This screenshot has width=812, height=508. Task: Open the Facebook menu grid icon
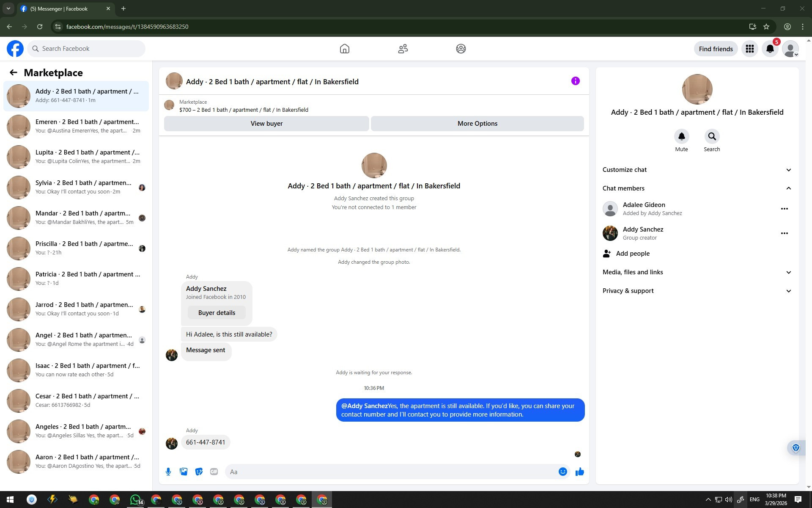[x=750, y=49]
